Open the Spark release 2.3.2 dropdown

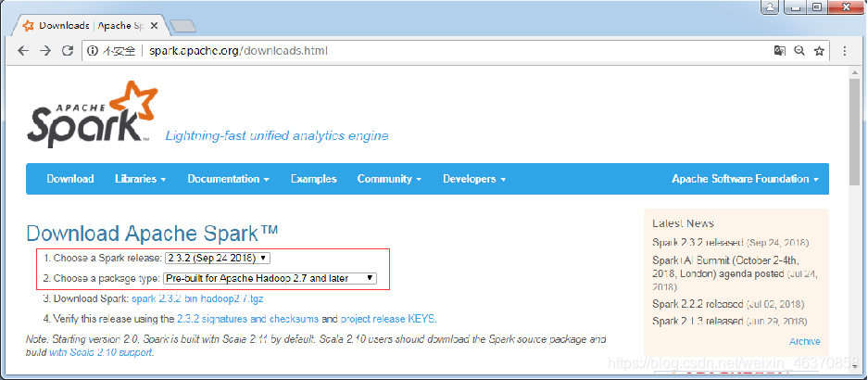tap(218, 259)
